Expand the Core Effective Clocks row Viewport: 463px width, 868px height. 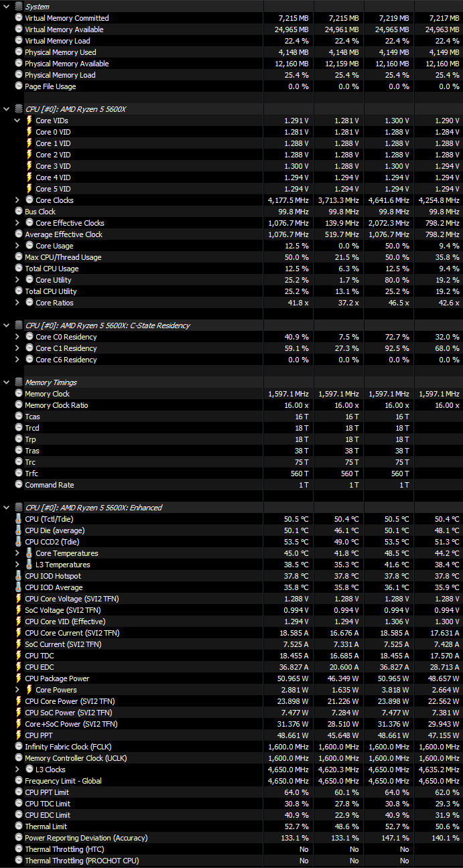[17, 223]
